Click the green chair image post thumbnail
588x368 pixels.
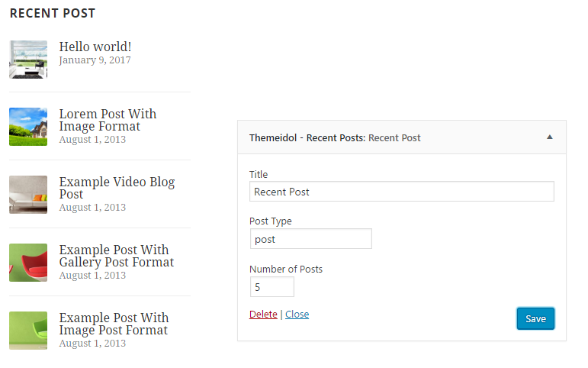point(28,331)
